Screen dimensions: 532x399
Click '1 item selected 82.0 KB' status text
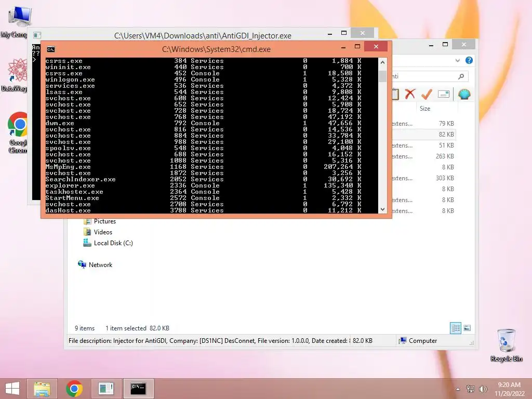[x=137, y=328]
